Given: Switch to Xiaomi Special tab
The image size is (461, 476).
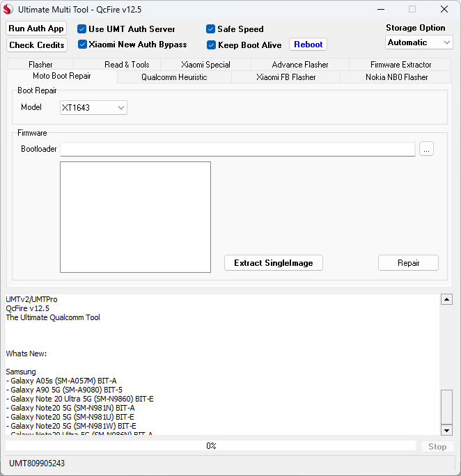Looking at the screenshot, I should click(x=205, y=65).
